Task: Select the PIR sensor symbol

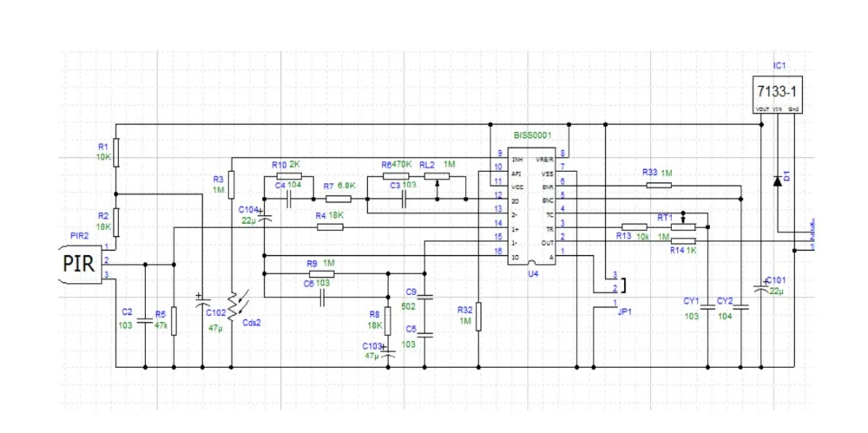Action: [80, 264]
